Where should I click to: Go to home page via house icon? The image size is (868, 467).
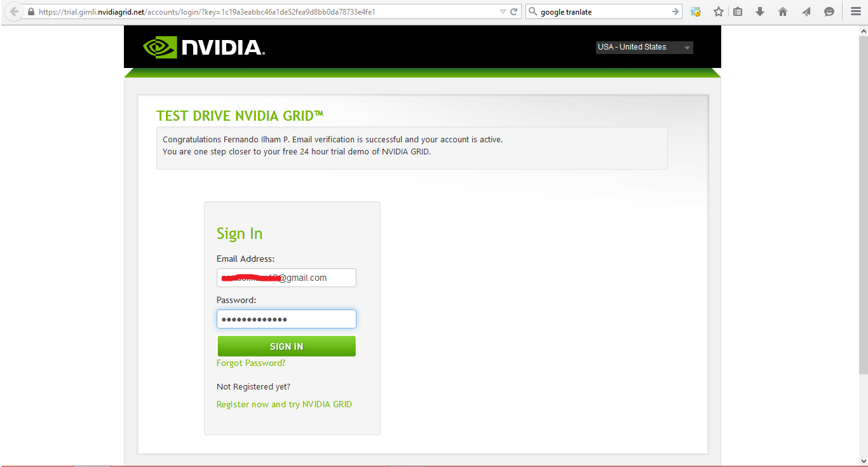[x=783, y=11]
